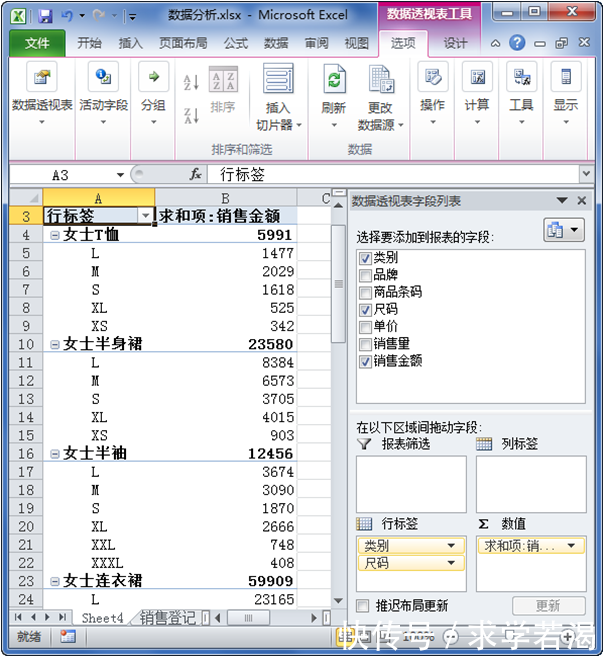Open the 工具 tools button
This screenshot has height=657, width=604.
(x=521, y=94)
